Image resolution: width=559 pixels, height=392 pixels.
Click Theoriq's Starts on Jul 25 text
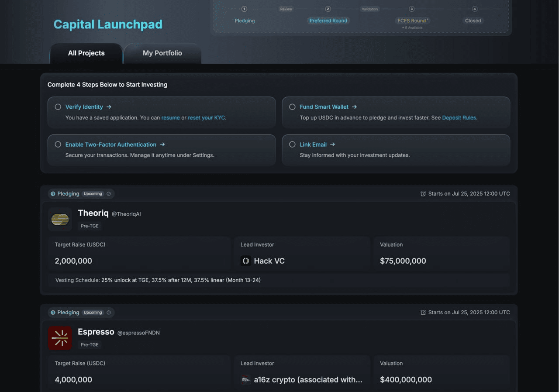469,194
